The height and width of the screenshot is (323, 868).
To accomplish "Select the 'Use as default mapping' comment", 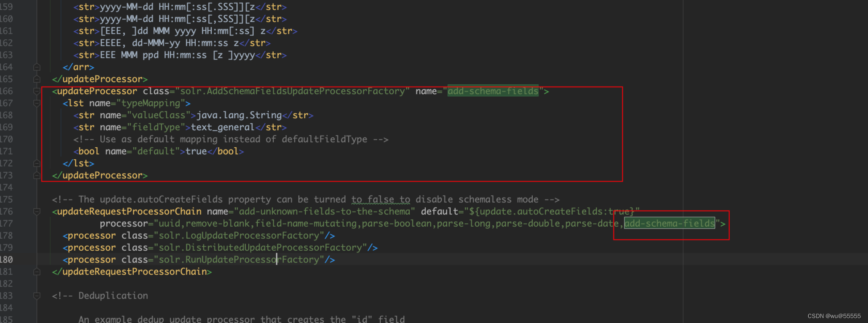I will point(231,139).
